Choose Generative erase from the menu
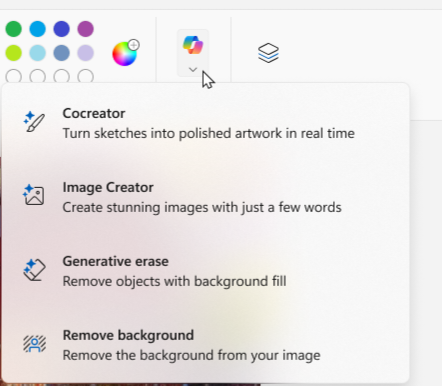The height and width of the screenshot is (386, 442). point(205,271)
